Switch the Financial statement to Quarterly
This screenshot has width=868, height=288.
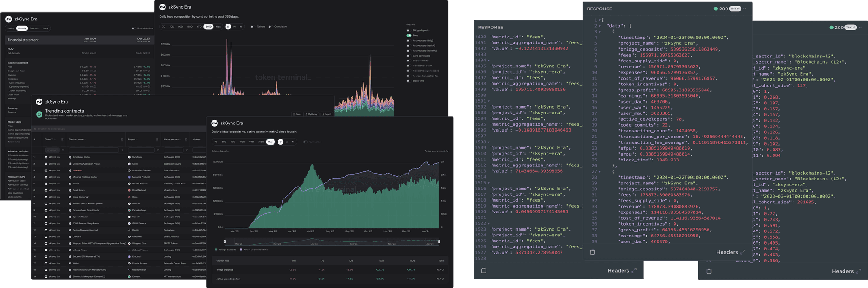[x=34, y=28]
